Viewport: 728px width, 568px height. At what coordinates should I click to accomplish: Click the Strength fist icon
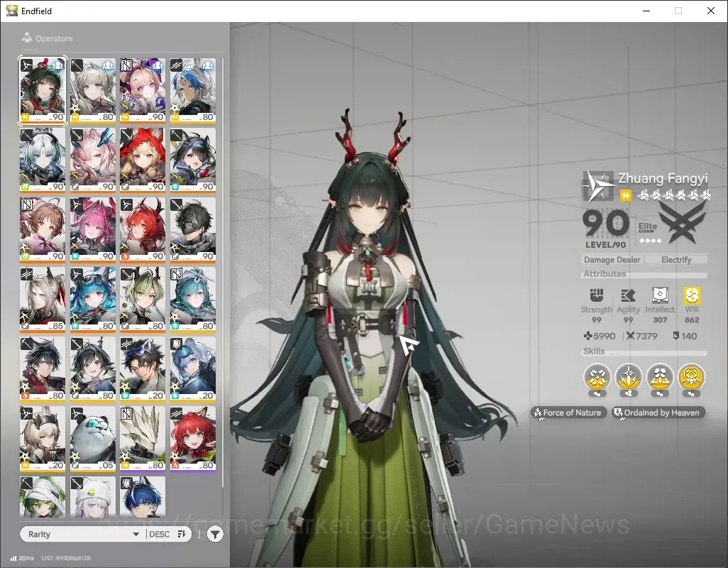[597, 295]
